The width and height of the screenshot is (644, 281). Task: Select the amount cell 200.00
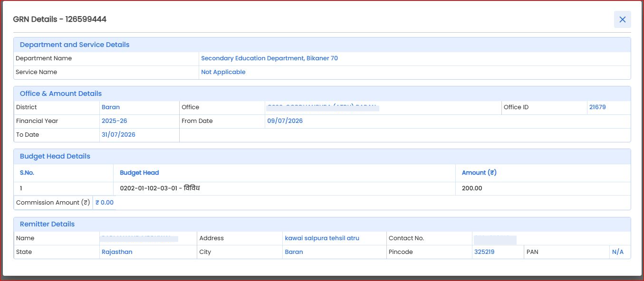tap(472, 188)
